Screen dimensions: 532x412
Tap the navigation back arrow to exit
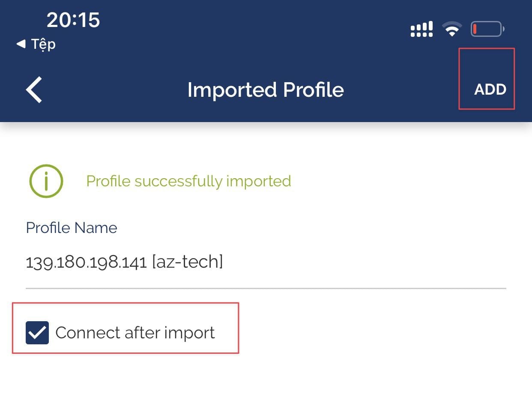33,90
